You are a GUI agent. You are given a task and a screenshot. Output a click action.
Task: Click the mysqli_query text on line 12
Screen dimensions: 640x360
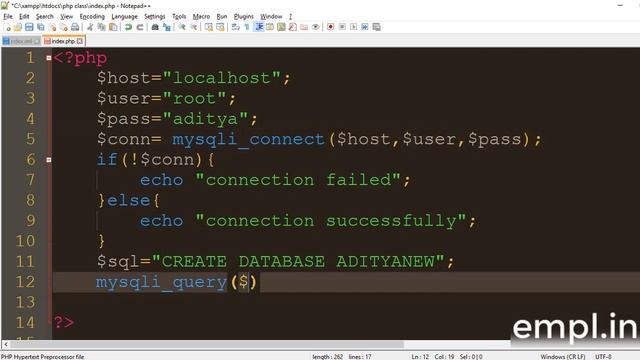[161, 282]
